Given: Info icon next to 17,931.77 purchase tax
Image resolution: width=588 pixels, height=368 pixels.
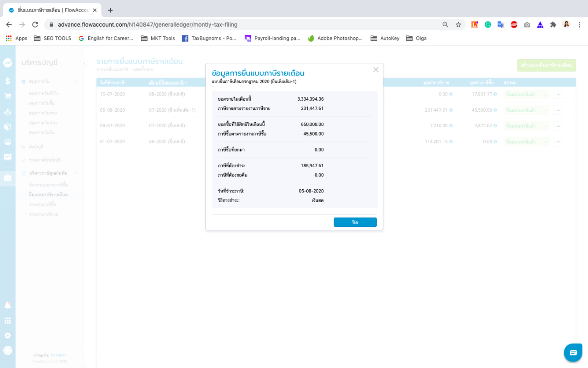Looking at the screenshot, I should [x=495, y=94].
